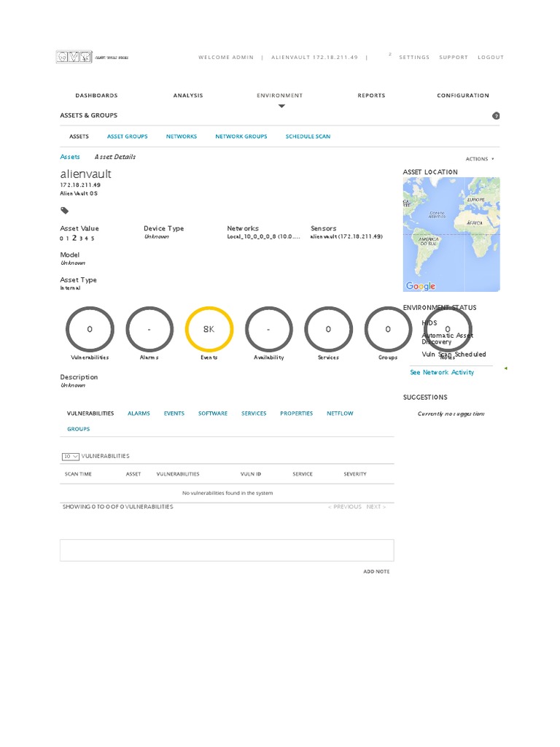Select the Services detail tab
560x747 pixels.
coord(254,414)
